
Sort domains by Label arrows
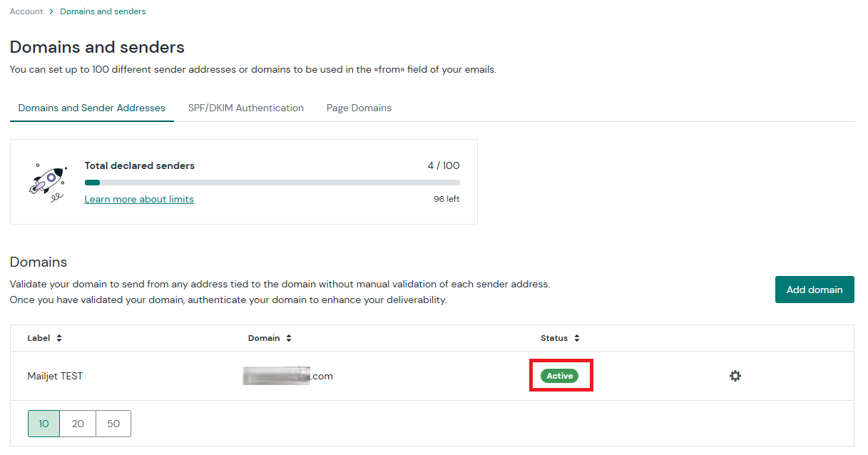[x=59, y=338]
